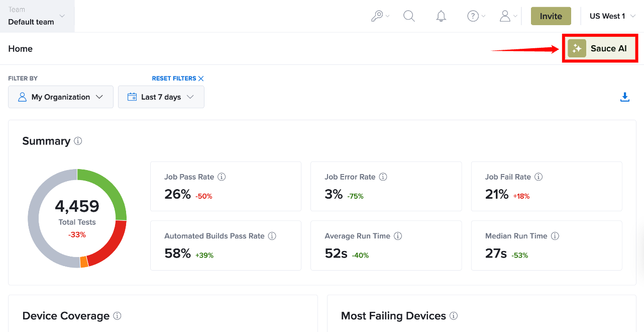Open the Last 7 days date dropdown
The width and height of the screenshot is (644, 332).
[x=161, y=97]
